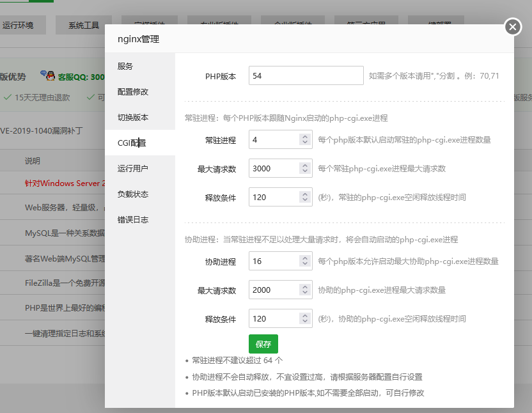Increase the 常驻进程 value with the up arrow
Viewport: 532px width, 413px height.
point(304,137)
